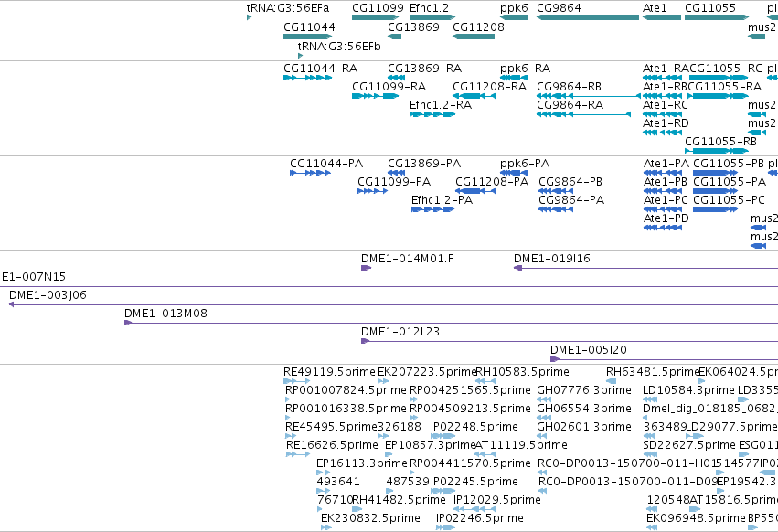Click the EP16113.3prime label
This screenshot has width=778, height=532.
(x=362, y=463)
